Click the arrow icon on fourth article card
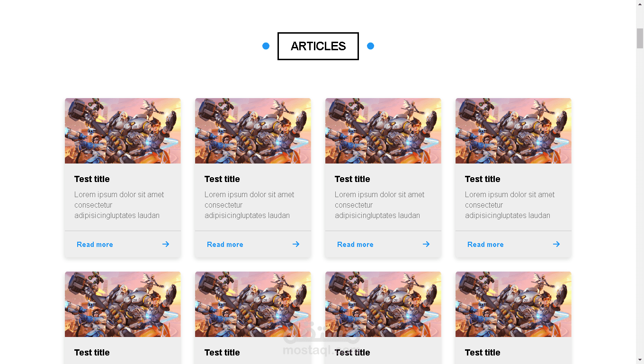This screenshot has height=364, width=644. 556,244
